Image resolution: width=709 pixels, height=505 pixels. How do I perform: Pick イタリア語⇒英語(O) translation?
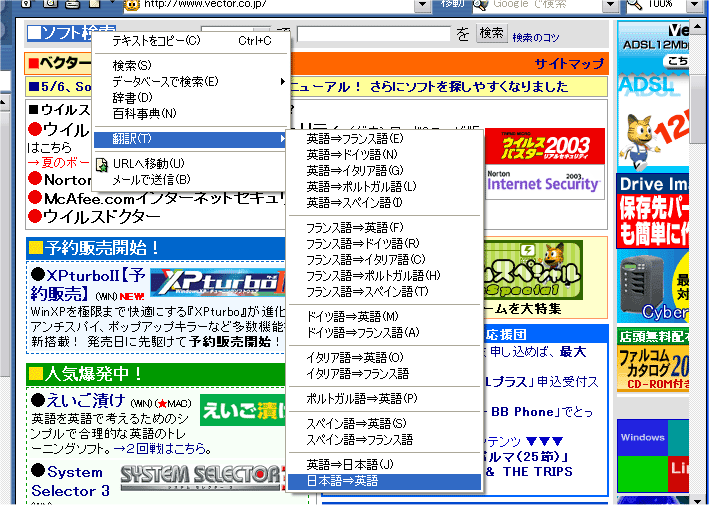click(x=384, y=357)
